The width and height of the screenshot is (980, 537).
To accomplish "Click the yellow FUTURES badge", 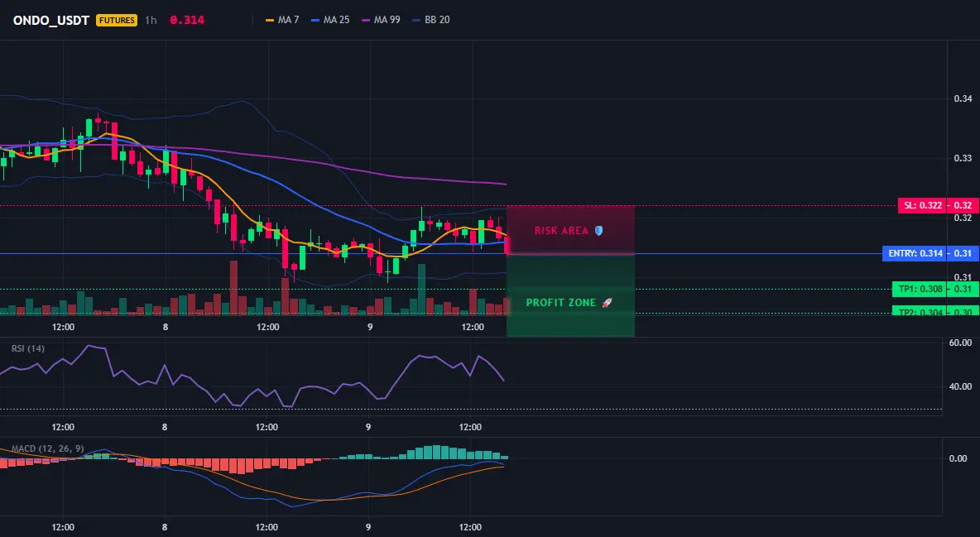I will pos(116,20).
